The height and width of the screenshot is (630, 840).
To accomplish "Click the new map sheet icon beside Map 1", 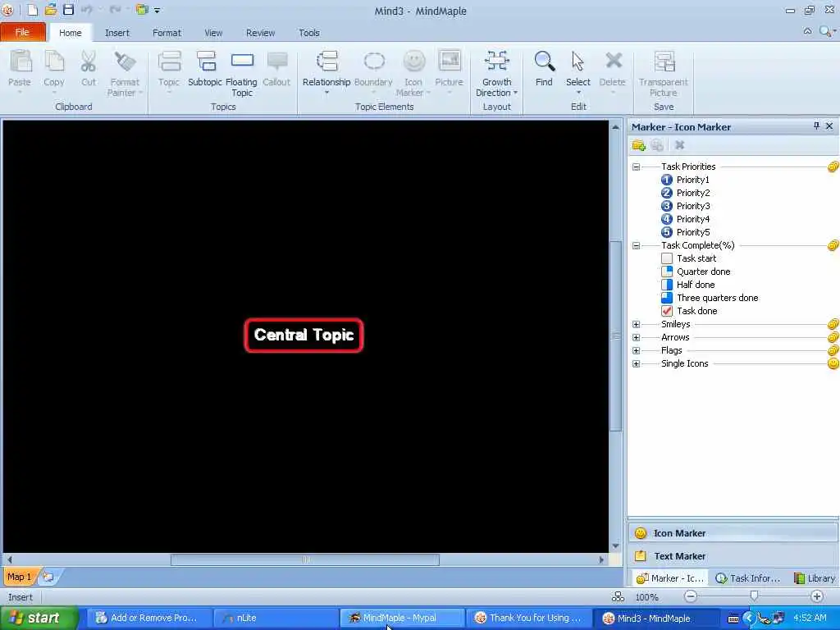I will [x=48, y=577].
